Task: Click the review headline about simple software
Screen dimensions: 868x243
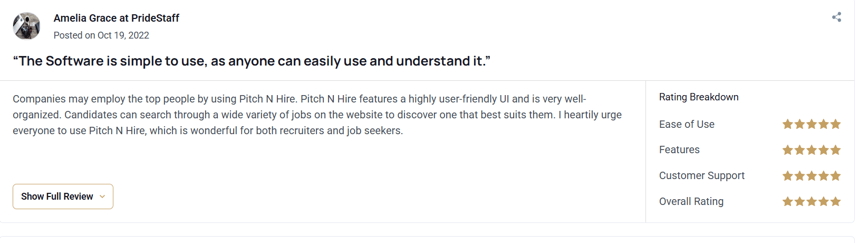Action: pos(252,61)
